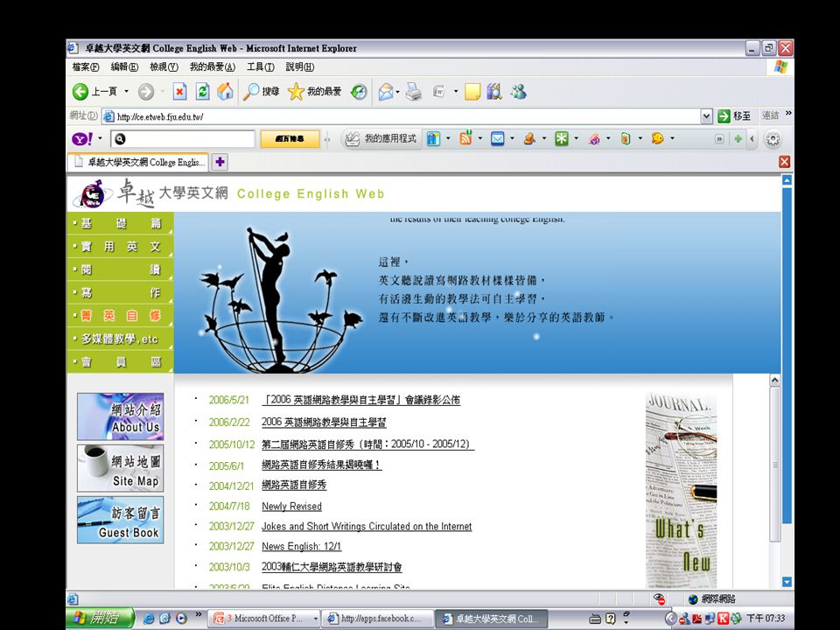Viewport: 840px width, 630px height.
Task: Click the About Us thumbnail
Action: click(120, 416)
